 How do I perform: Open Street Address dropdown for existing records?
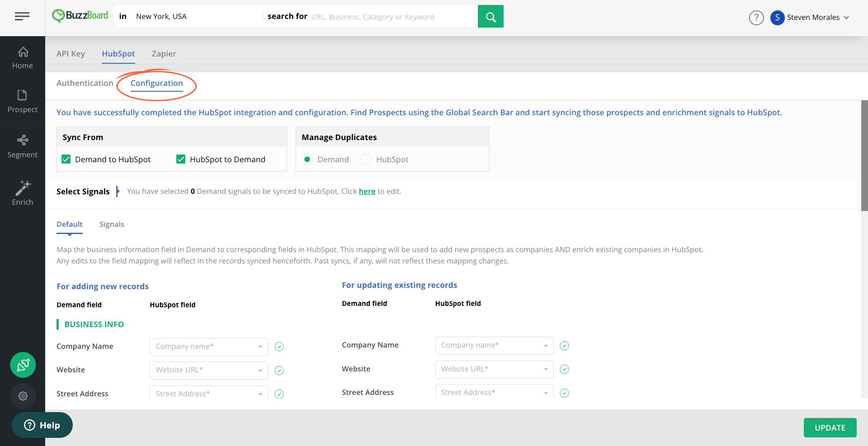[494, 391]
